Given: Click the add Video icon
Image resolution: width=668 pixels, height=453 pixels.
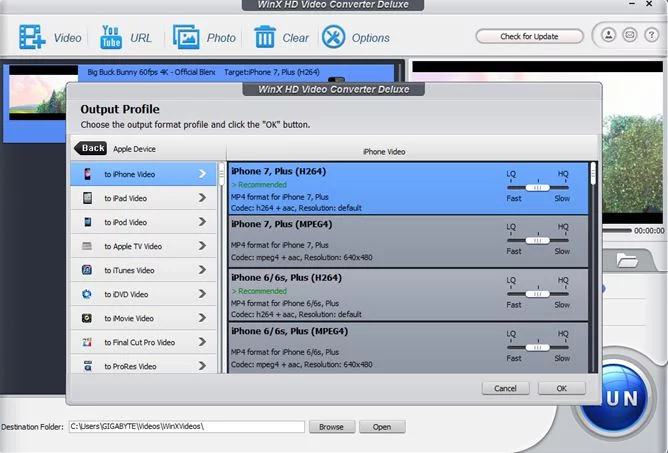Looking at the screenshot, I should point(32,37).
